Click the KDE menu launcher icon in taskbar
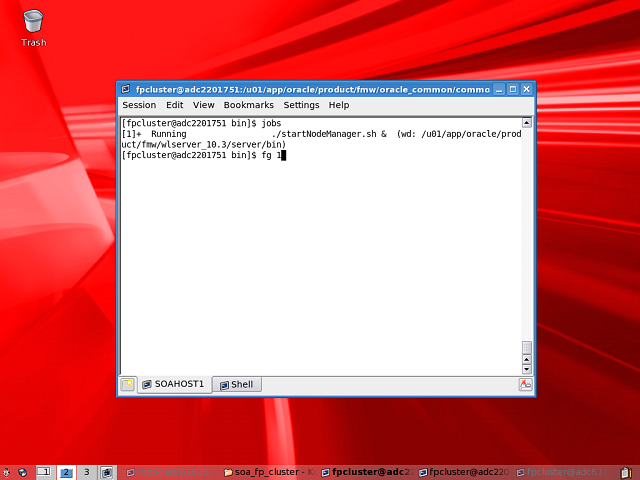This screenshot has width=640, height=480. [7, 472]
